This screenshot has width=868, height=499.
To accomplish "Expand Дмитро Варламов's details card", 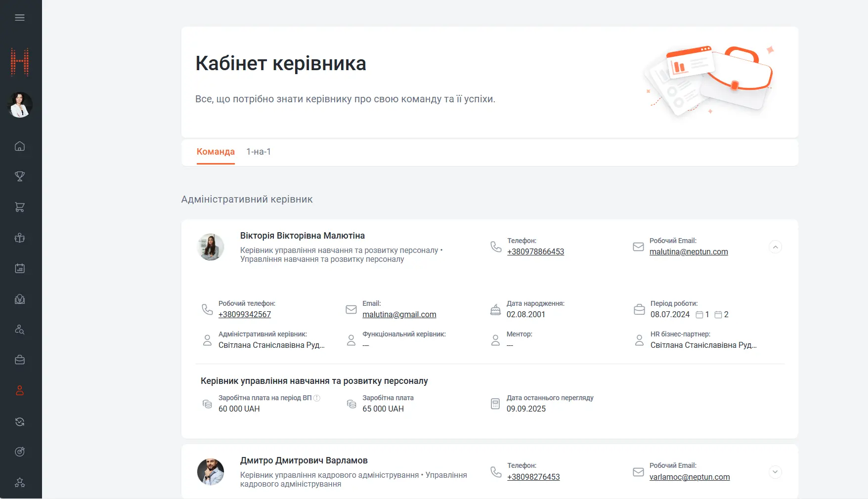I will click(x=775, y=472).
